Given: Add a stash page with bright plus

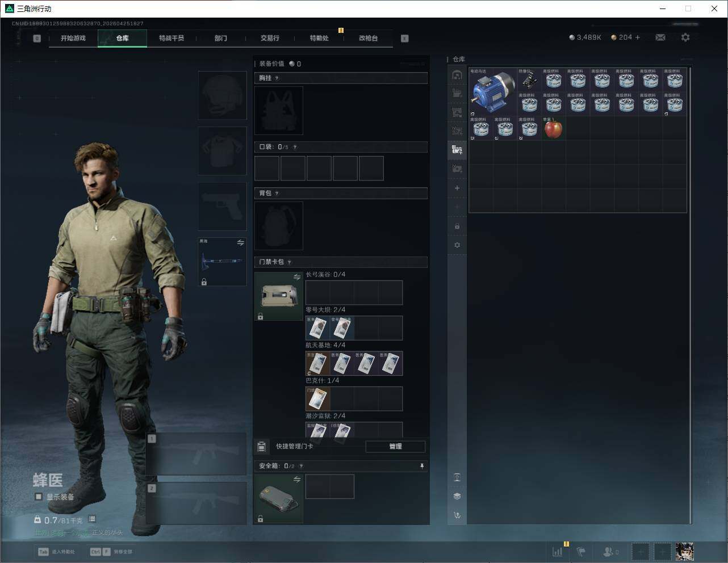Looking at the screenshot, I should [457, 188].
